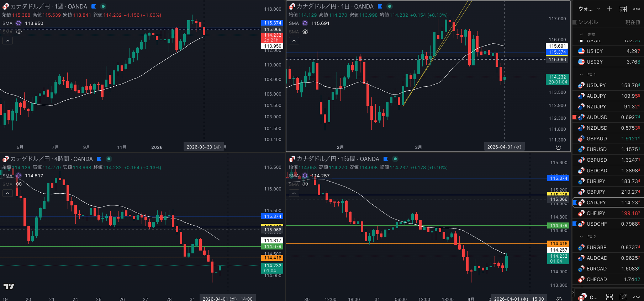
Task: Click the シンボル column header
Action: pyautogui.click(x=588, y=22)
